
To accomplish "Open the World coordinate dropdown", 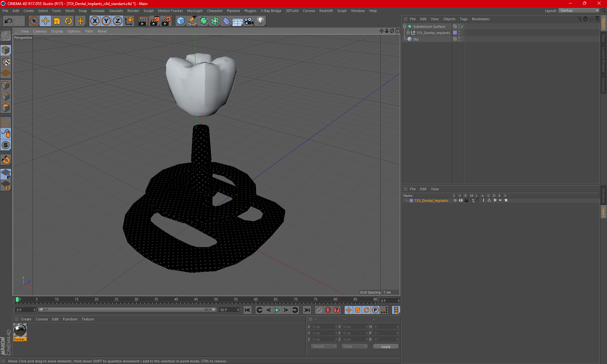I will (324, 346).
